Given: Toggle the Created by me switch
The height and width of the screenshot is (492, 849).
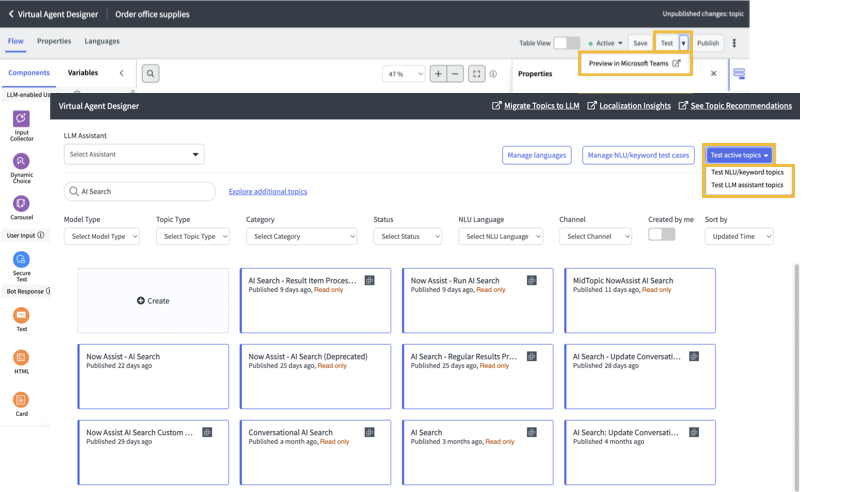Looking at the screenshot, I should [x=662, y=234].
